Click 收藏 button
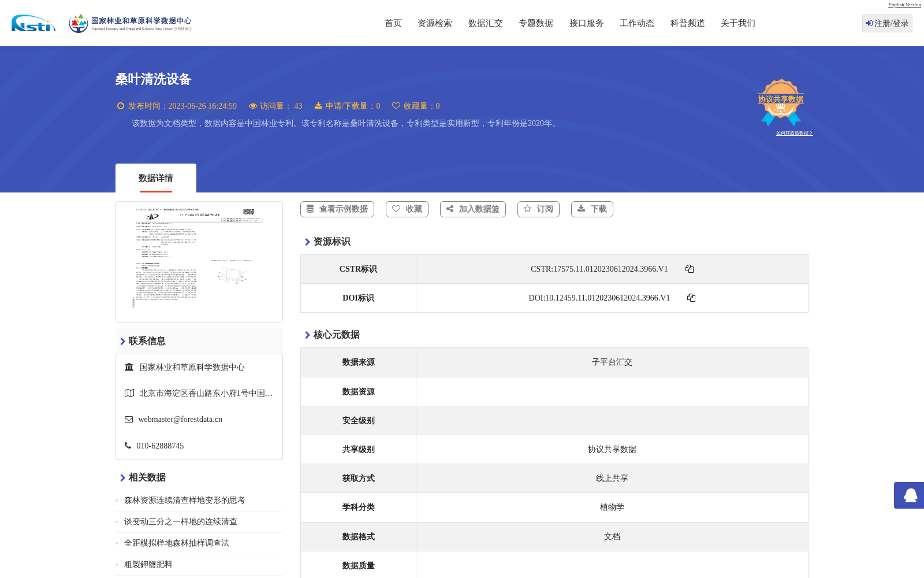This screenshot has height=578, width=924. [407, 209]
